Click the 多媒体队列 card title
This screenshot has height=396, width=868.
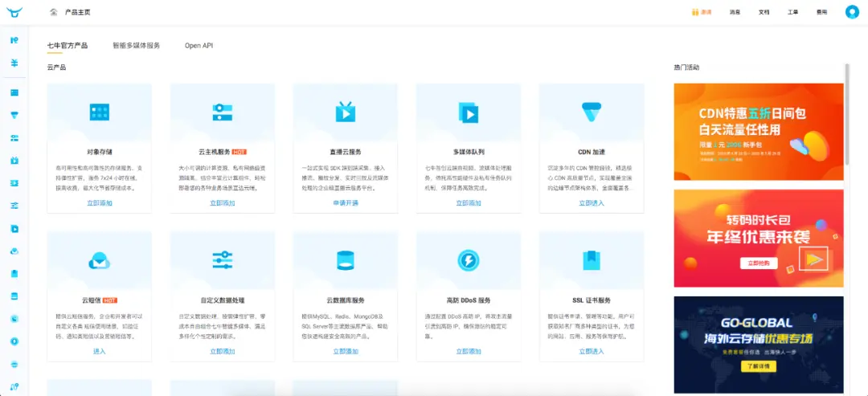pyautogui.click(x=469, y=152)
